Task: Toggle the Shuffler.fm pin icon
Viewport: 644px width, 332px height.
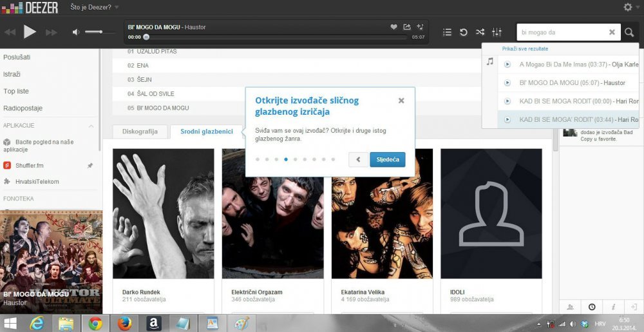Action: click(x=90, y=166)
